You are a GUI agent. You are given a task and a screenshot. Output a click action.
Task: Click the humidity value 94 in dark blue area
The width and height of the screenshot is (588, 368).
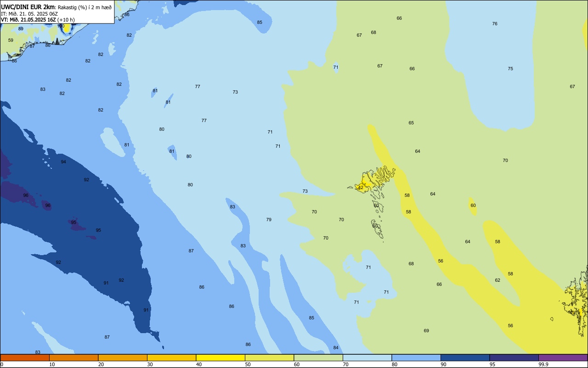pos(63,162)
